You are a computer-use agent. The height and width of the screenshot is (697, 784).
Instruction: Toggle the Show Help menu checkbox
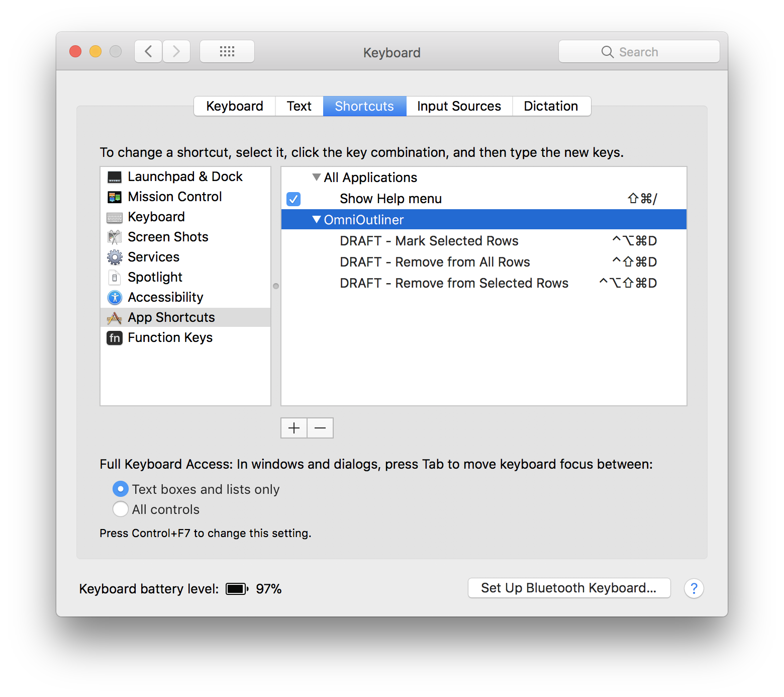click(x=293, y=199)
